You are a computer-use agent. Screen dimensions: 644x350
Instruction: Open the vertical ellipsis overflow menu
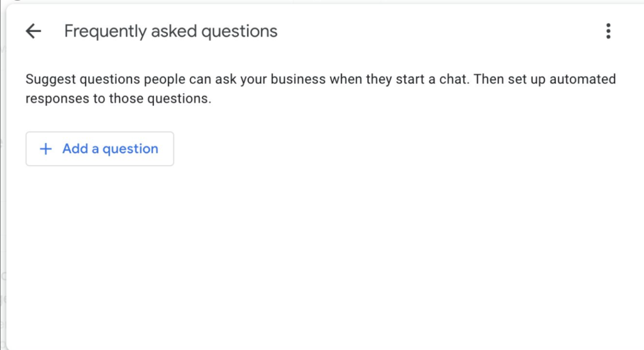point(608,31)
